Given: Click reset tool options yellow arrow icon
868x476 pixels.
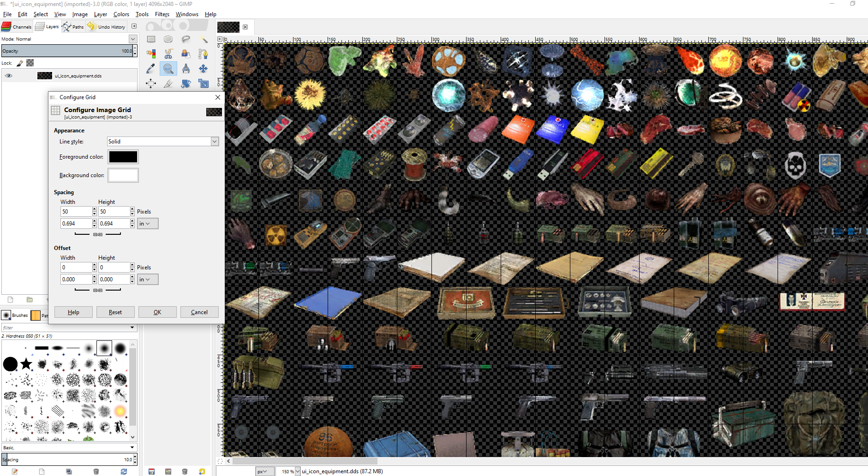Looking at the screenshot, I should (202, 471).
